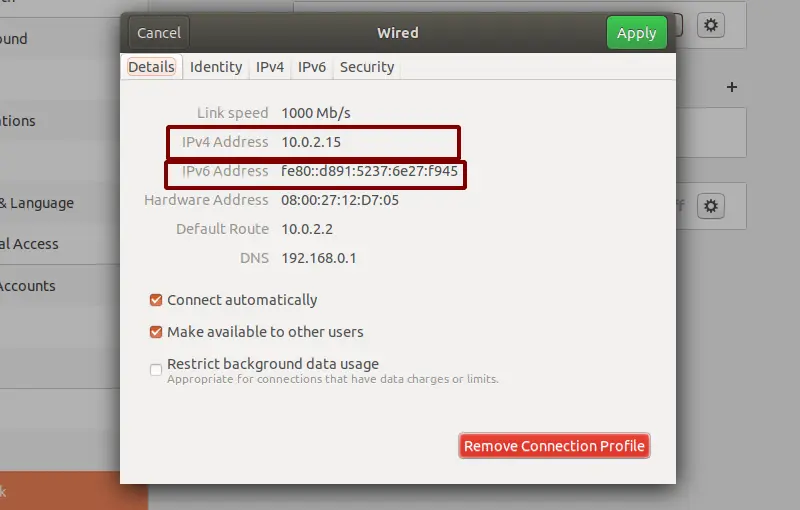Uncheck Connect automatically
The image size is (800, 510).
coord(156,300)
